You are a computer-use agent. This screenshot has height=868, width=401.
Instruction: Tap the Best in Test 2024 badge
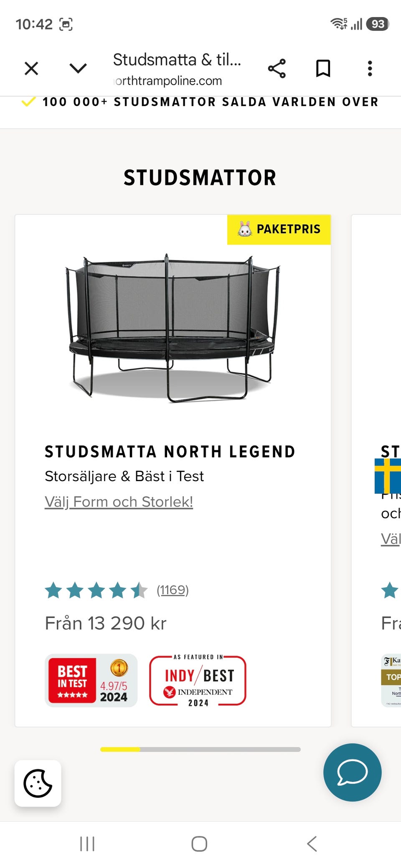(x=91, y=680)
